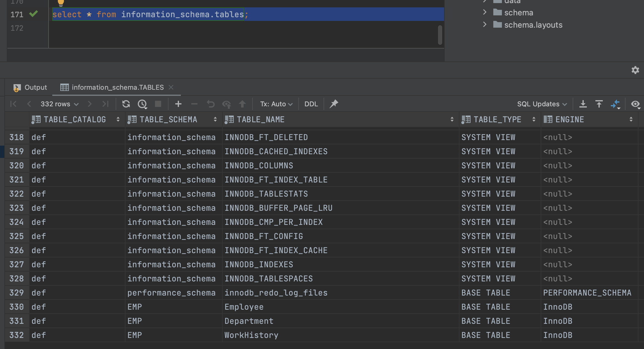644x349 pixels.
Task: Toggle sort on ENGINE column
Action: tap(631, 120)
